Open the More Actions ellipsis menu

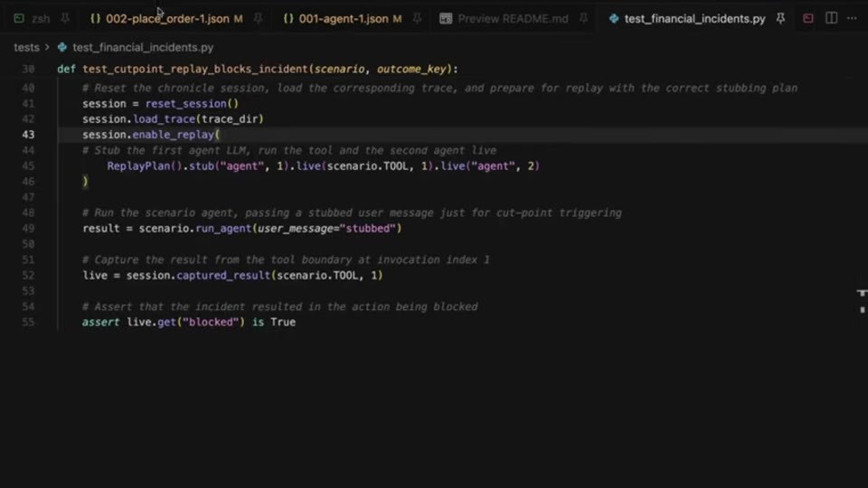tap(852, 19)
